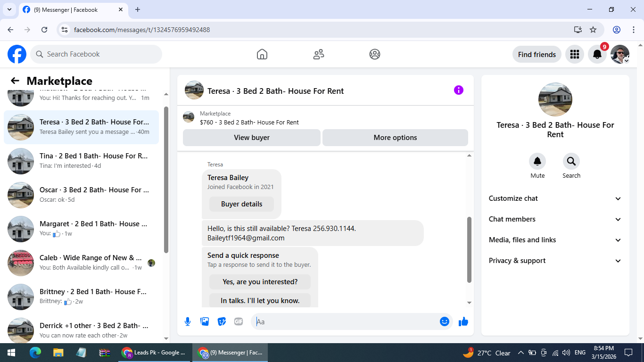Open the notifications bell

(x=597, y=54)
